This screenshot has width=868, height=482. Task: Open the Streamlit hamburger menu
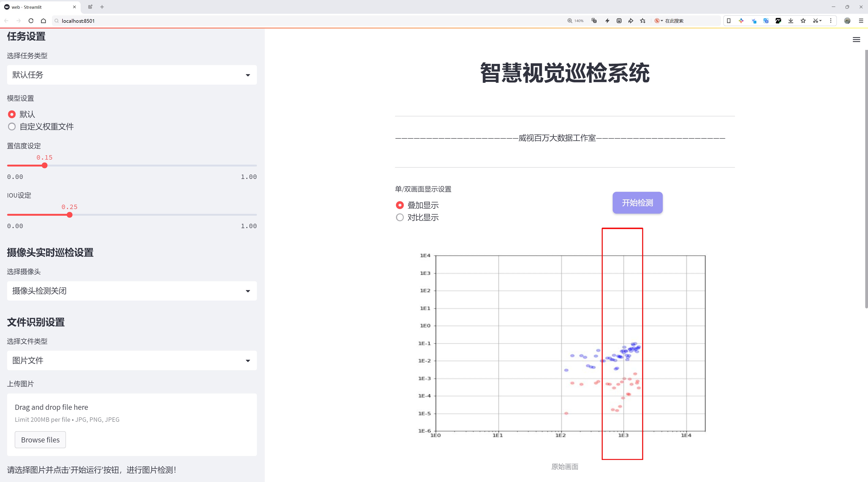click(x=856, y=40)
